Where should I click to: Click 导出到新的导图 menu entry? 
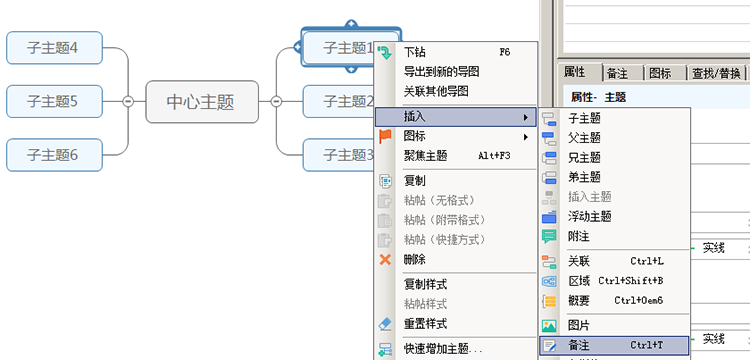pos(441,72)
